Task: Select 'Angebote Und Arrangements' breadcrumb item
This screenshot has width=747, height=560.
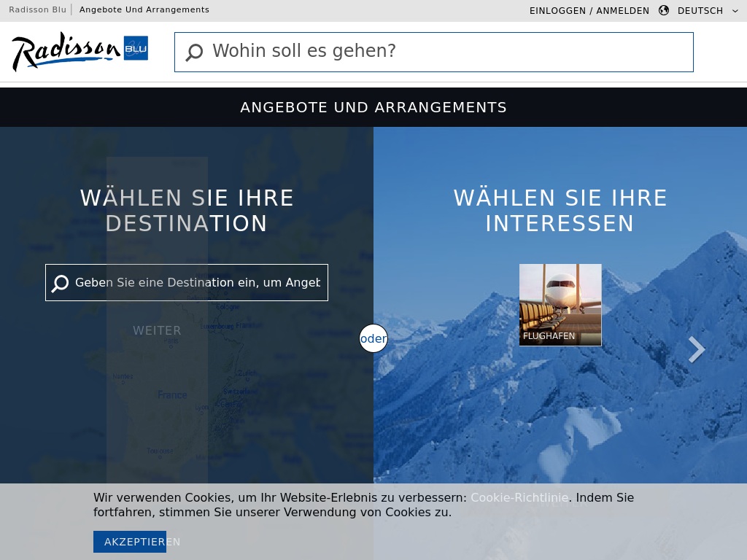Action: [x=144, y=9]
